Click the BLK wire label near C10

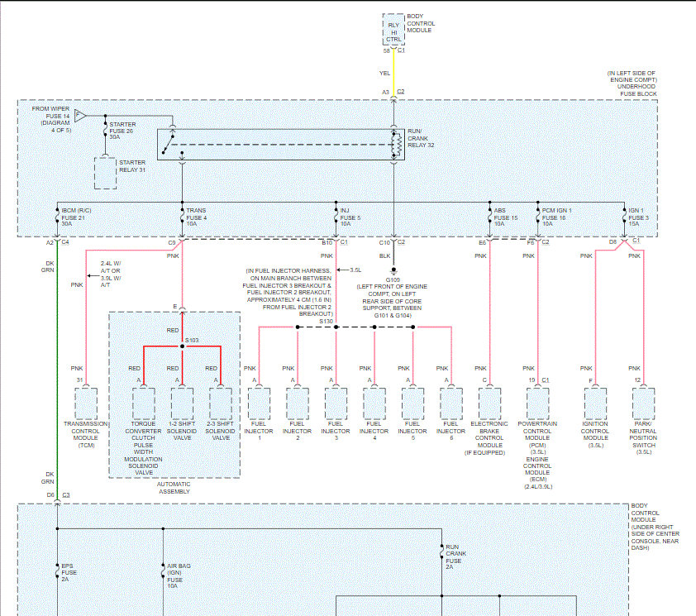click(385, 255)
